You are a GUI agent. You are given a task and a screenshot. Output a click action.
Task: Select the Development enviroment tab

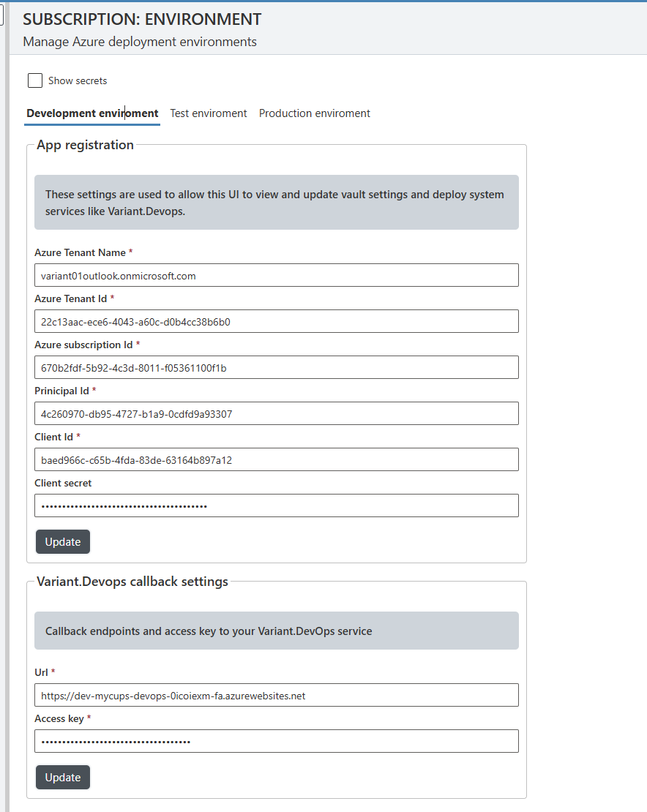point(92,113)
